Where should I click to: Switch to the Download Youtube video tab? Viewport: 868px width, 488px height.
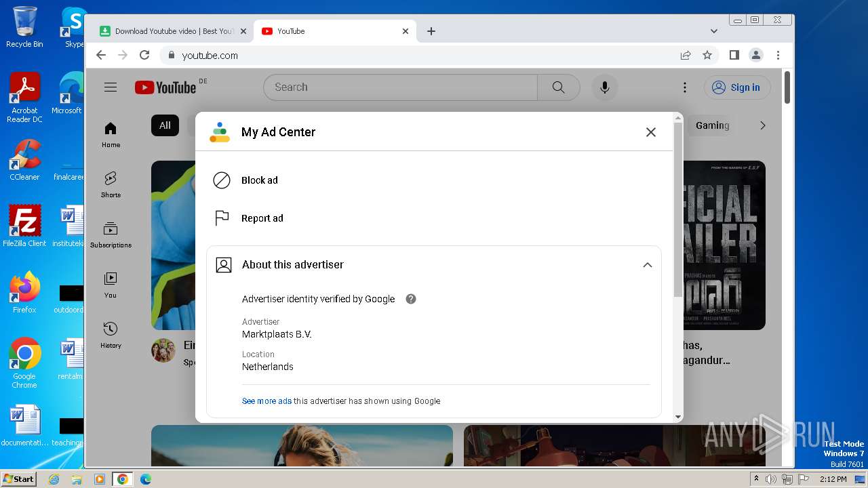point(171,31)
